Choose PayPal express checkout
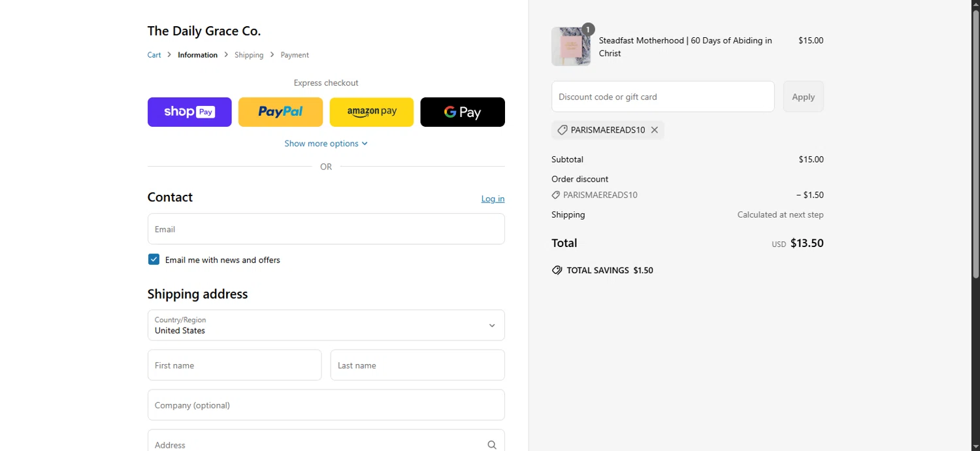Image resolution: width=980 pixels, height=451 pixels. [280, 112]
